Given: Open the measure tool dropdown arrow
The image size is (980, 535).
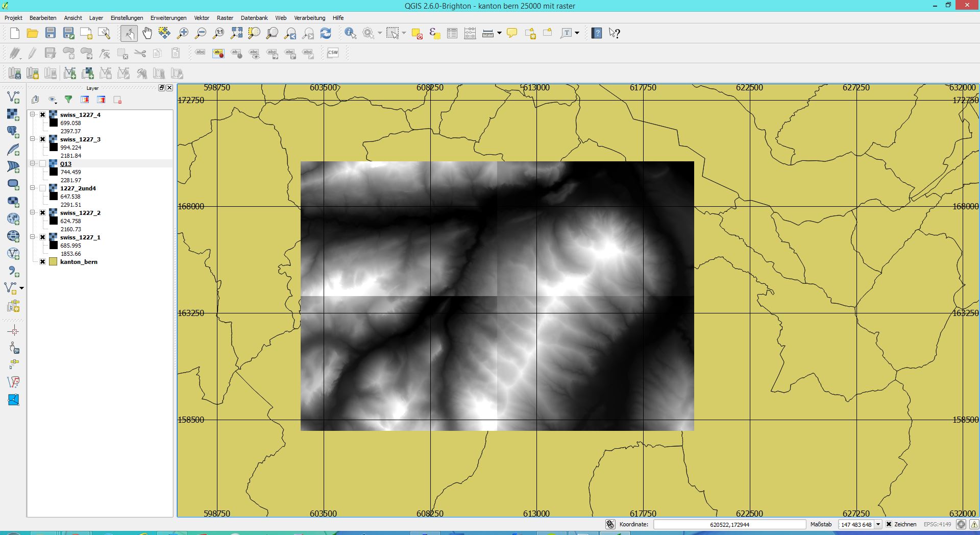Looking at the screenshot, I should click(499, 33).
